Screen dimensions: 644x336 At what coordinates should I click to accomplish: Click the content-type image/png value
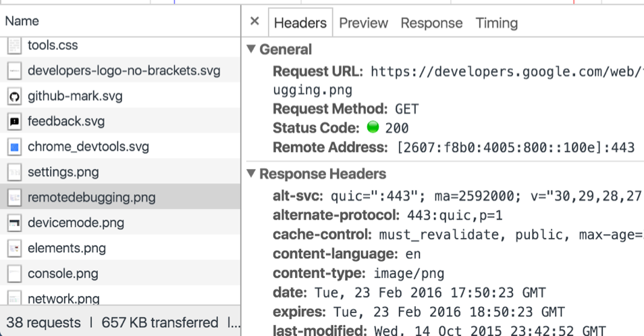tap(409, 273)
